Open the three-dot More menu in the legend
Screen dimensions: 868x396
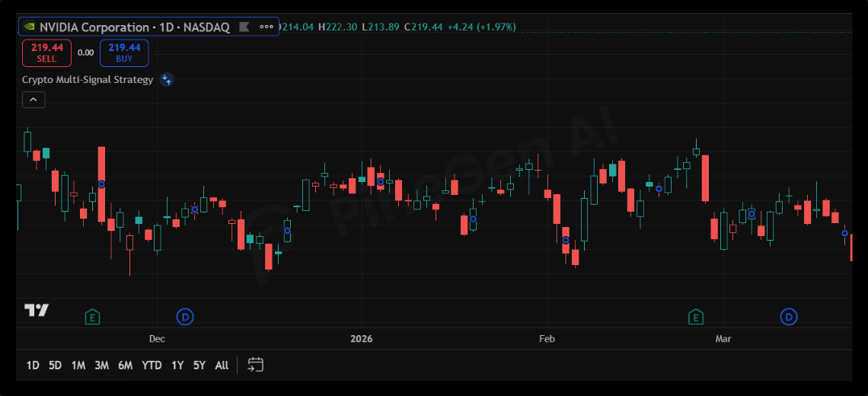pos(266,27)
